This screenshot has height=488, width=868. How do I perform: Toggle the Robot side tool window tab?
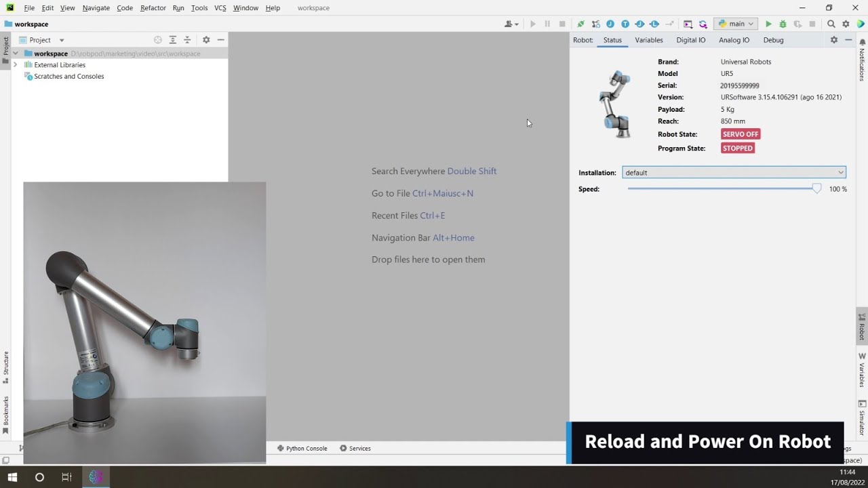(x=862, y=327)
